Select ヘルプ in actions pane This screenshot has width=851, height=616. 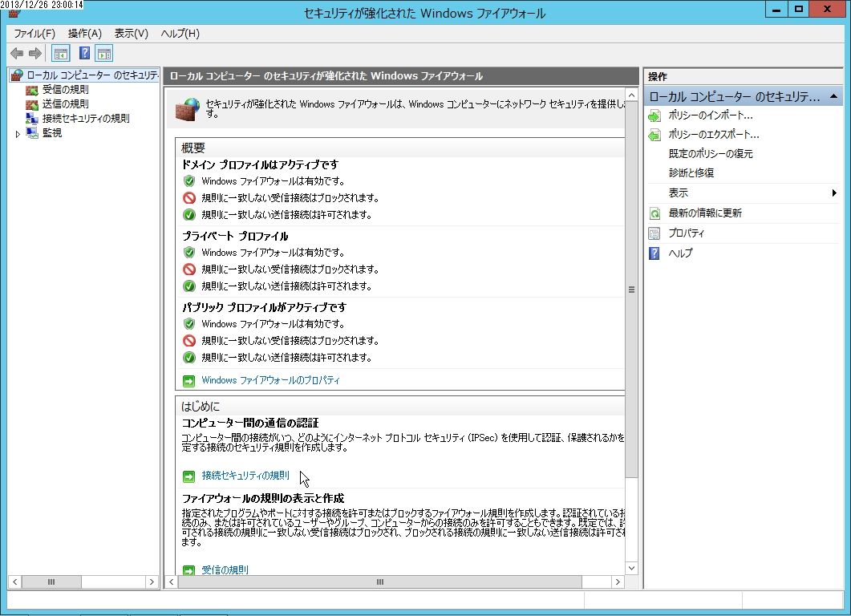[x=680, y=253]
